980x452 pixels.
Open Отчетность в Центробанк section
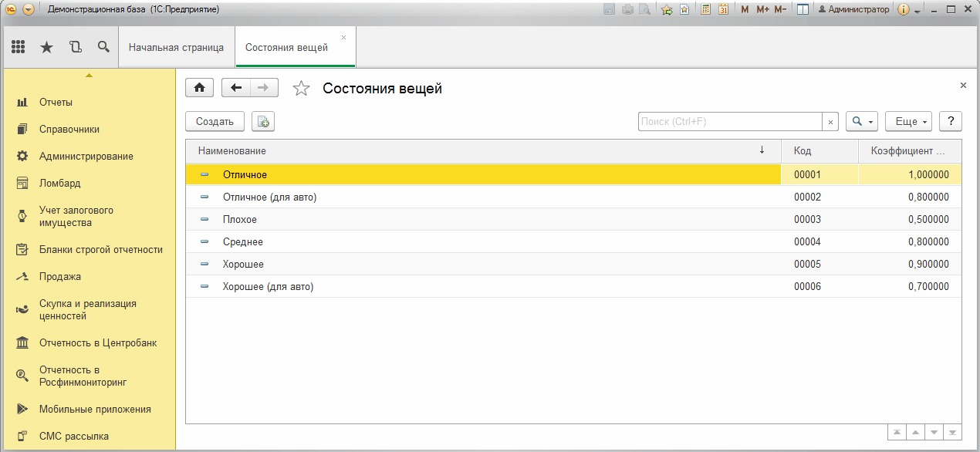[90, 342]
